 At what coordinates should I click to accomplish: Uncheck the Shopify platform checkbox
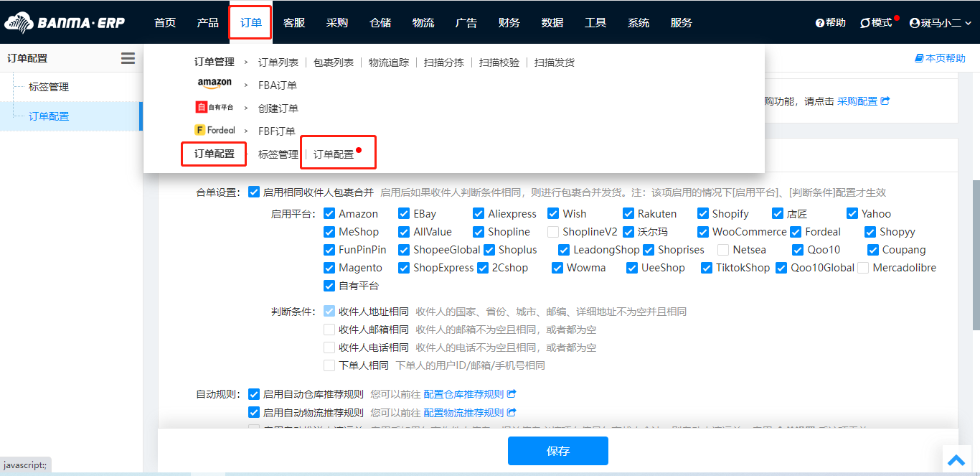pos(702,214)
